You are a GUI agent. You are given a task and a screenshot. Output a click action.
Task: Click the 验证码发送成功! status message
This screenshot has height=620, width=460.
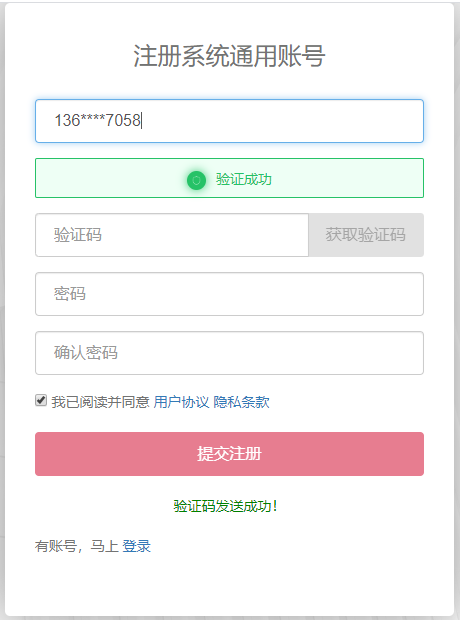pos(225,506)
